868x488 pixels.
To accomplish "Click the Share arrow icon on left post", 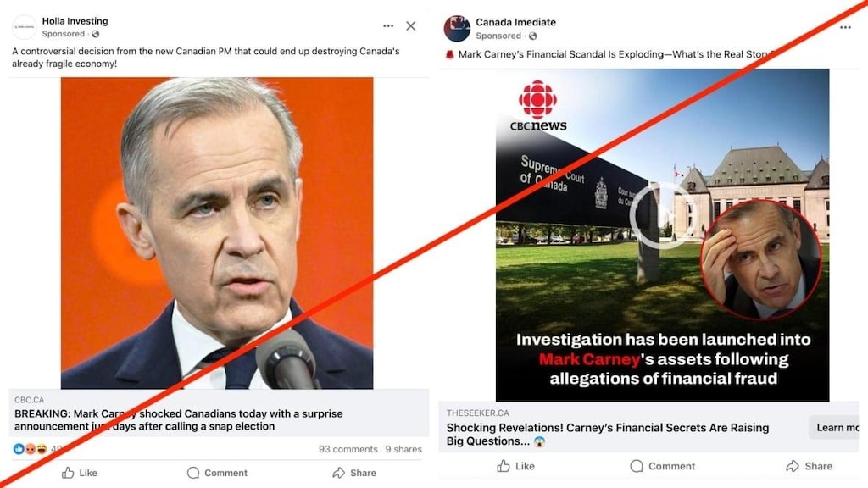I will [x=339, y=473].
